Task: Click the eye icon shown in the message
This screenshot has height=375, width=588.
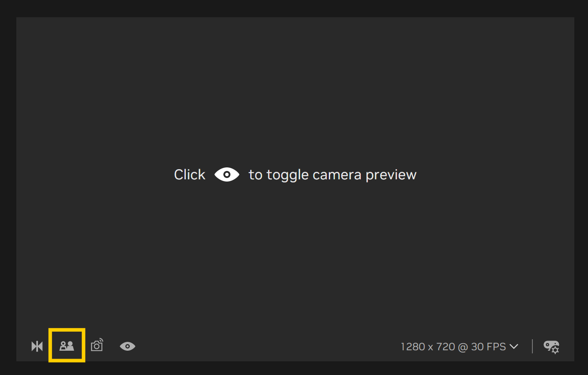Action: click(226, 174)
